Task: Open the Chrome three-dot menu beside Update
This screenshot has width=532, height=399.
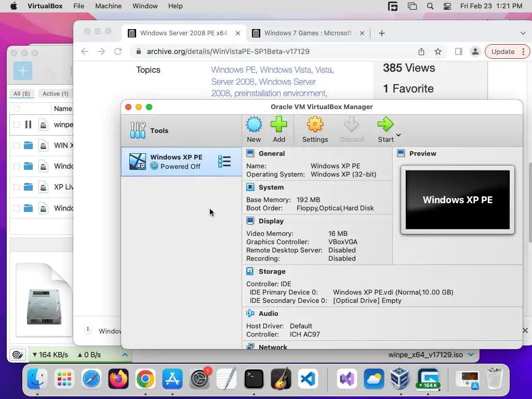Action: [x=524, y=51]
